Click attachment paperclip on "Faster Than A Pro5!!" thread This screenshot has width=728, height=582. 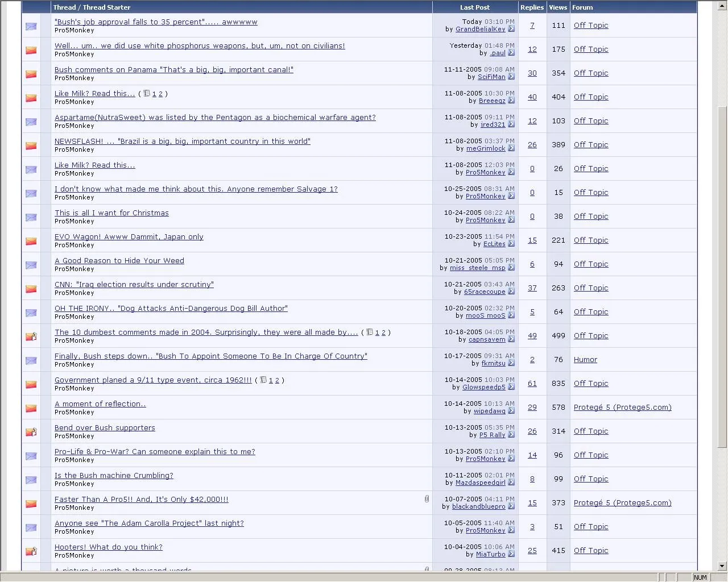click(x=427, y=498)
